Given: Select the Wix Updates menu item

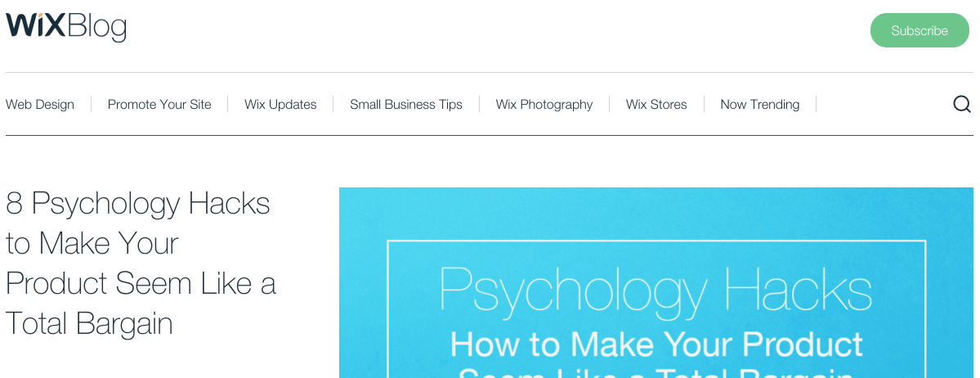Looking at the screenshot, I should point(280,105).
